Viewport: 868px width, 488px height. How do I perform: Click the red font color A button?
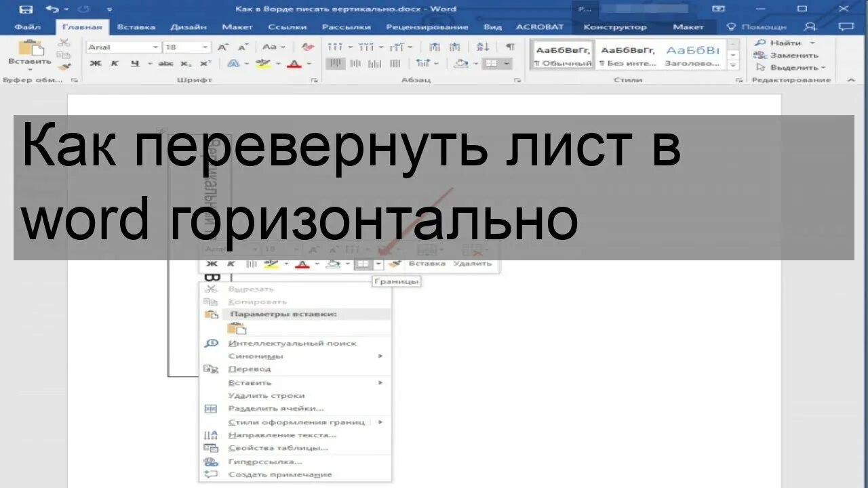pyautogui.click(x=294, y=64)
